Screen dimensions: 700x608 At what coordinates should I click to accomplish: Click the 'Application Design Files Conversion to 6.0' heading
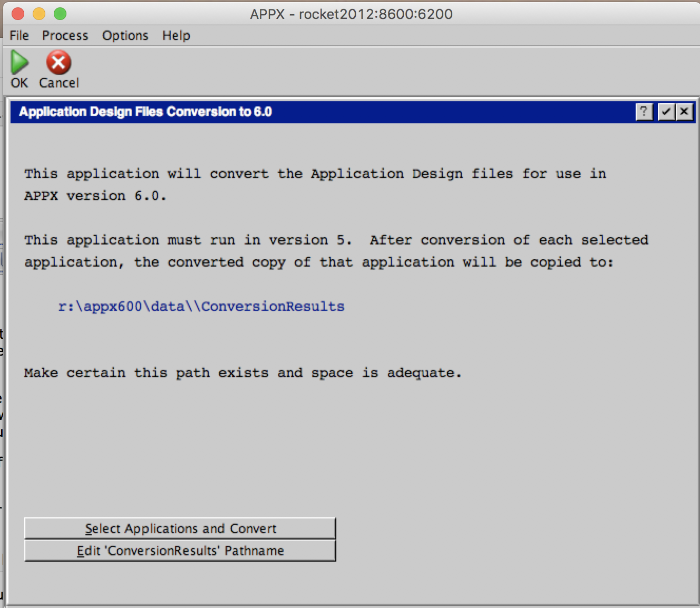pyautogui.click(x=145, y=112)
